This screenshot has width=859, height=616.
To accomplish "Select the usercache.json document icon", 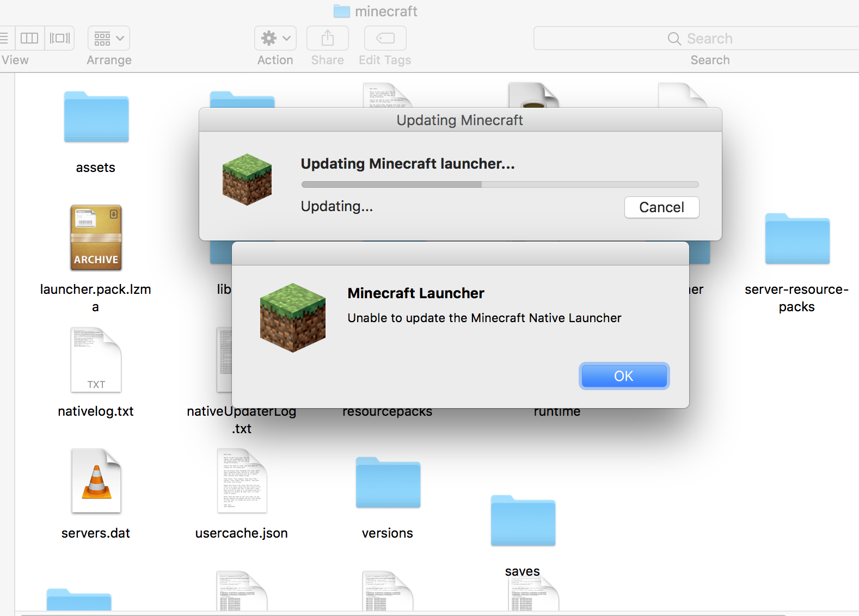I will [242, 481].
